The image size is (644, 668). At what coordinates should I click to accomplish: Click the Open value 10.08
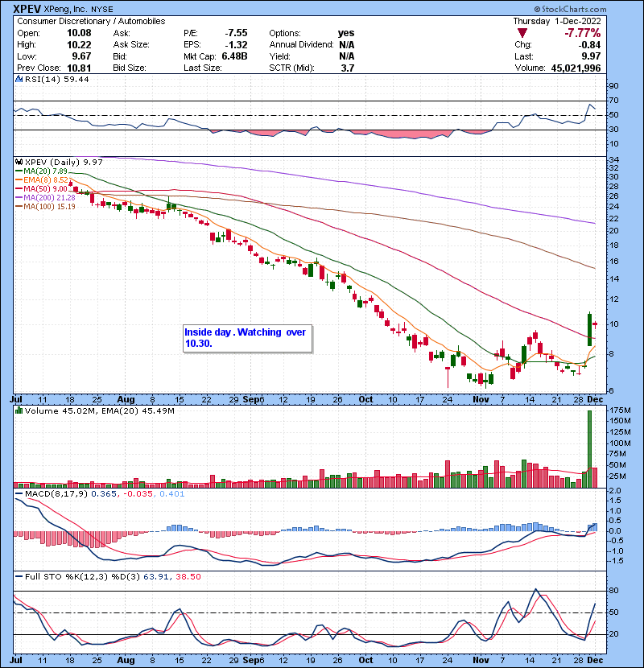click(x=79, y=33)
